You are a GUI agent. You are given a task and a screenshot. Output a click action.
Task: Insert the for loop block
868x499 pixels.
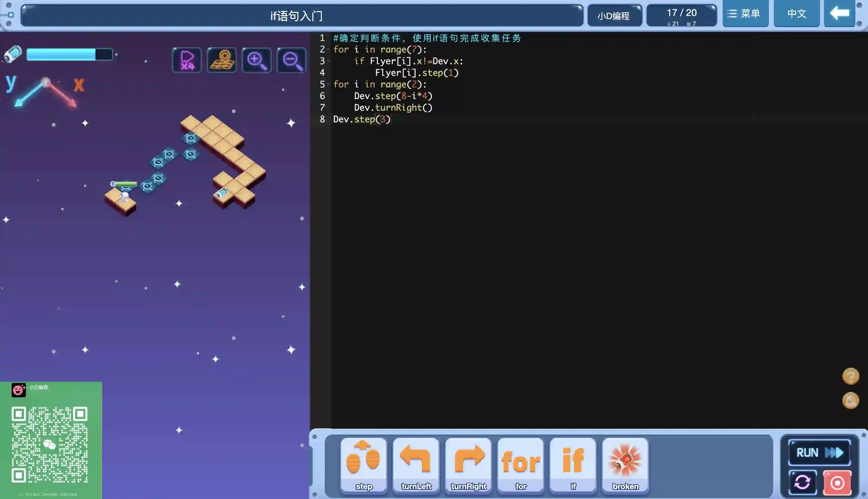click(521, 464)
